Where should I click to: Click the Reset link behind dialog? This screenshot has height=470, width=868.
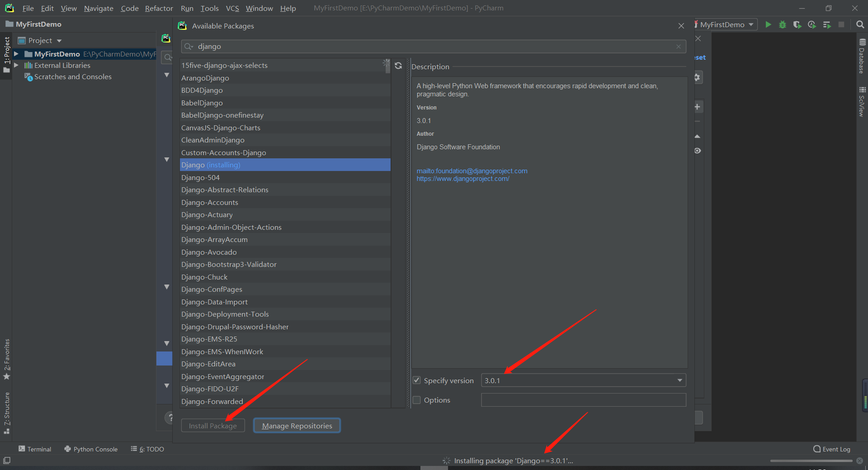point(700,57)
